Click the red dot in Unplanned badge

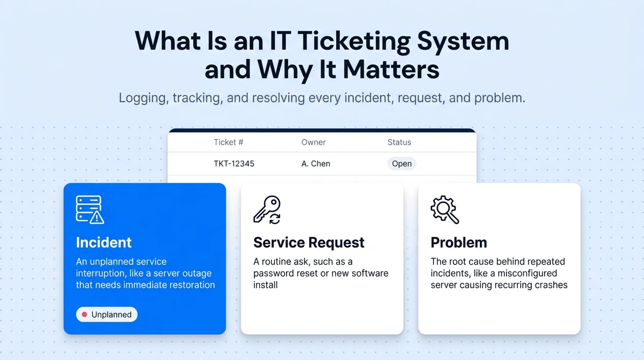tap(84, 314)
